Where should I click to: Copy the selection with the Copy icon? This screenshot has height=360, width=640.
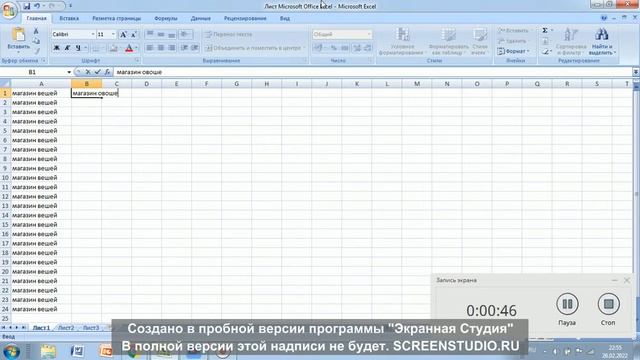[x=36, y=41]
